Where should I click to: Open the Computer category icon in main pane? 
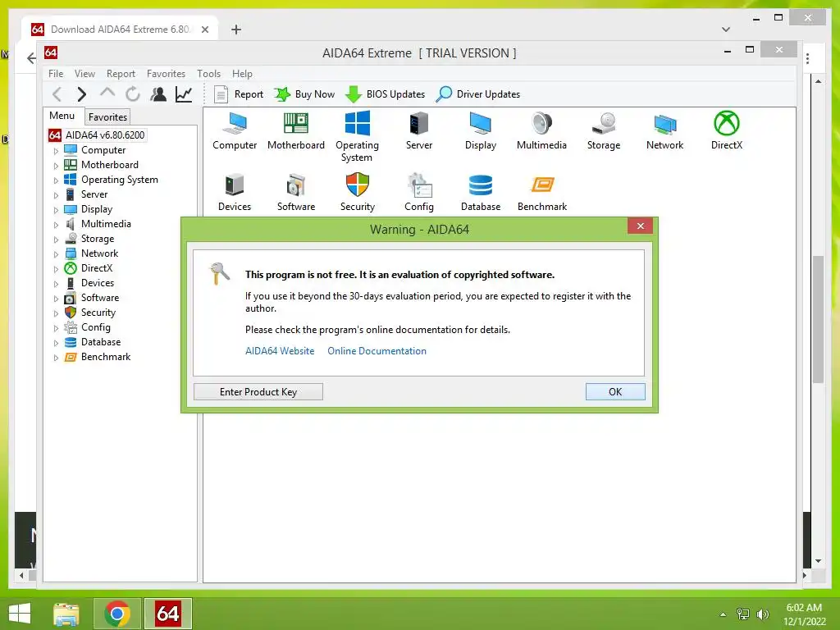tap(235, 130)
